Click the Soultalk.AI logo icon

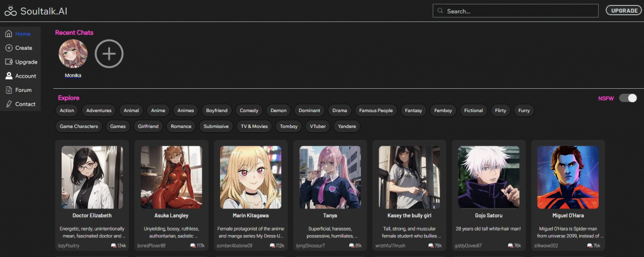pyautogui.click(x=10, y=11)
